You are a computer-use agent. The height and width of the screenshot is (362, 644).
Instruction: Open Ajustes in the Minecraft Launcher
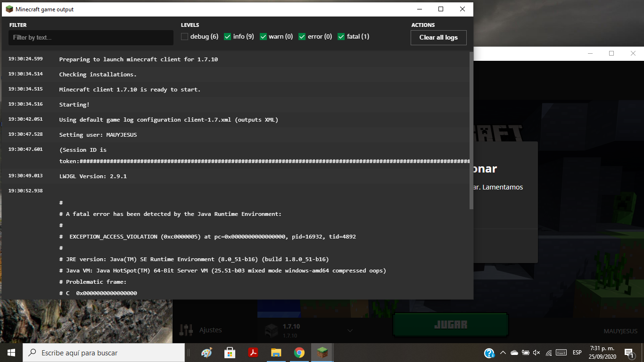(210, 330)
